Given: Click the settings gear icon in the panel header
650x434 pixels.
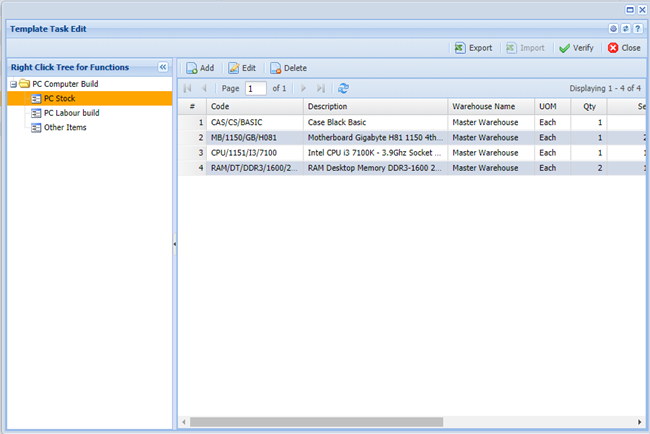Looking at the screenshot, I should (614, 29).
